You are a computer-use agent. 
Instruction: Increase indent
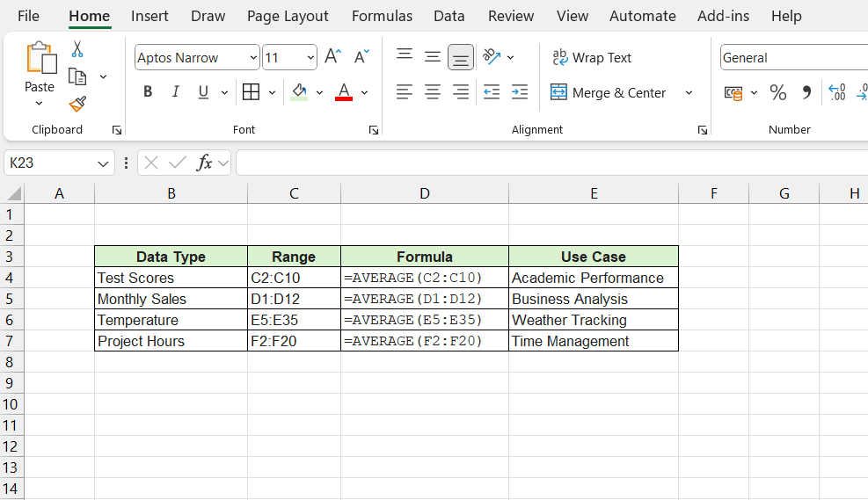pos(520,91)
